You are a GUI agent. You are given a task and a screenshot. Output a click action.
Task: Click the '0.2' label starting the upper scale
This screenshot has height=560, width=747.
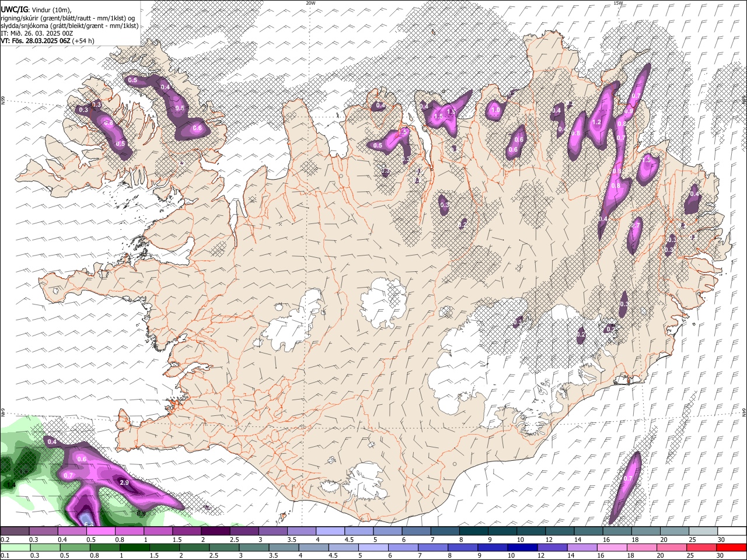click(4, 540)
